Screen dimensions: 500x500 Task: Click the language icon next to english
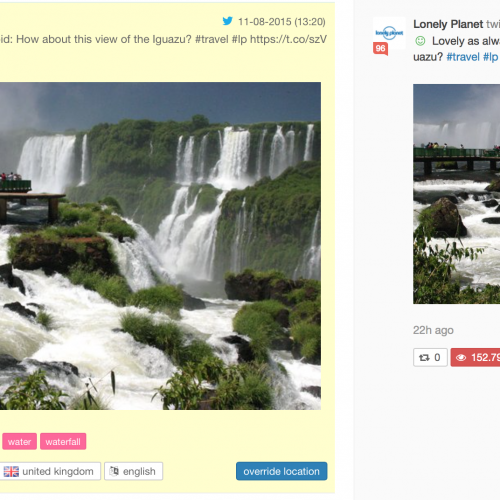point(114,471)
